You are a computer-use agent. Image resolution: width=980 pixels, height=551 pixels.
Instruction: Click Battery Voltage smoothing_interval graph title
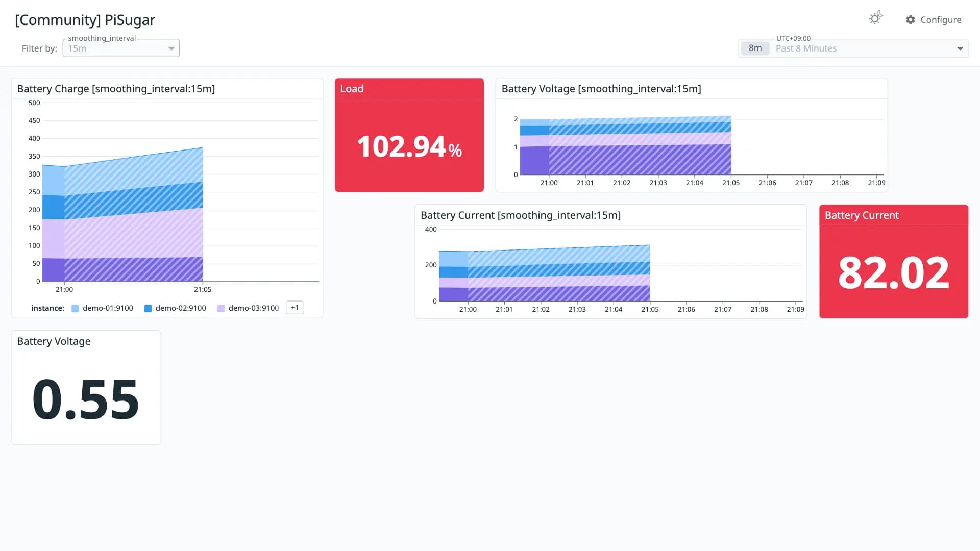(601, 89)
